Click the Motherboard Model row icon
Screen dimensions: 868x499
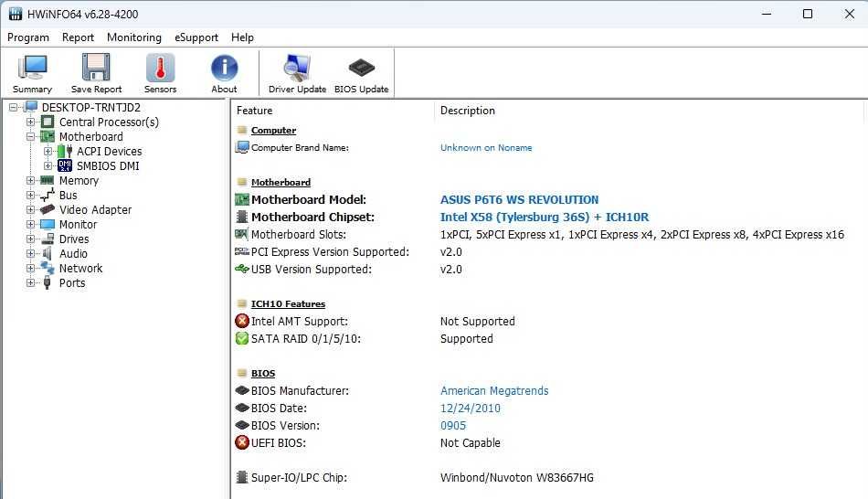pyautogui.click(x=242, y=199)
